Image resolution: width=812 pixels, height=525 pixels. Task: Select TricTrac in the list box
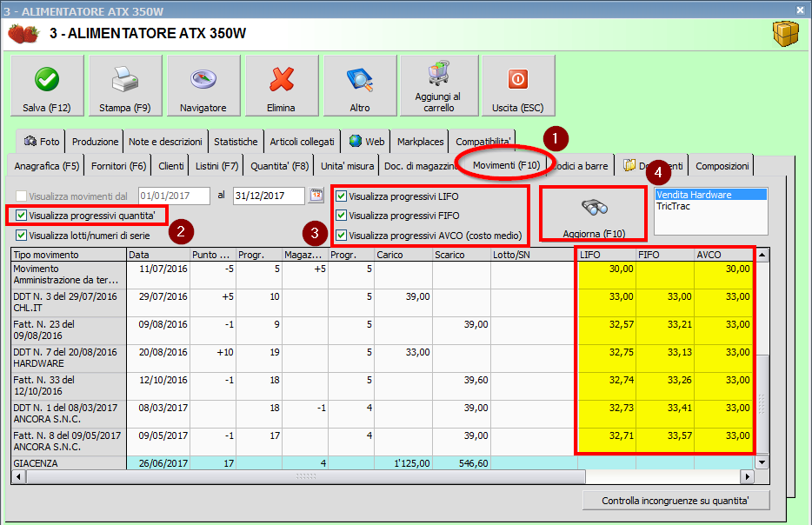(x=675, y=207)
